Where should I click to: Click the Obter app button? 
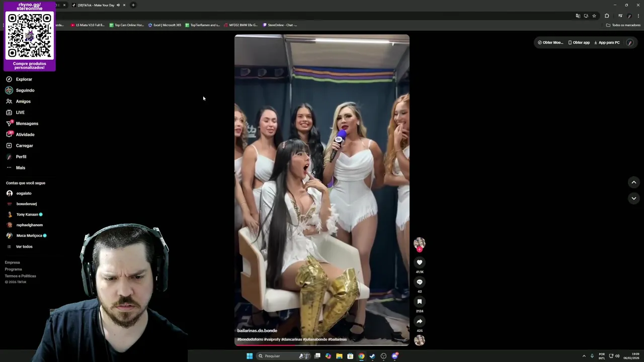579,42
